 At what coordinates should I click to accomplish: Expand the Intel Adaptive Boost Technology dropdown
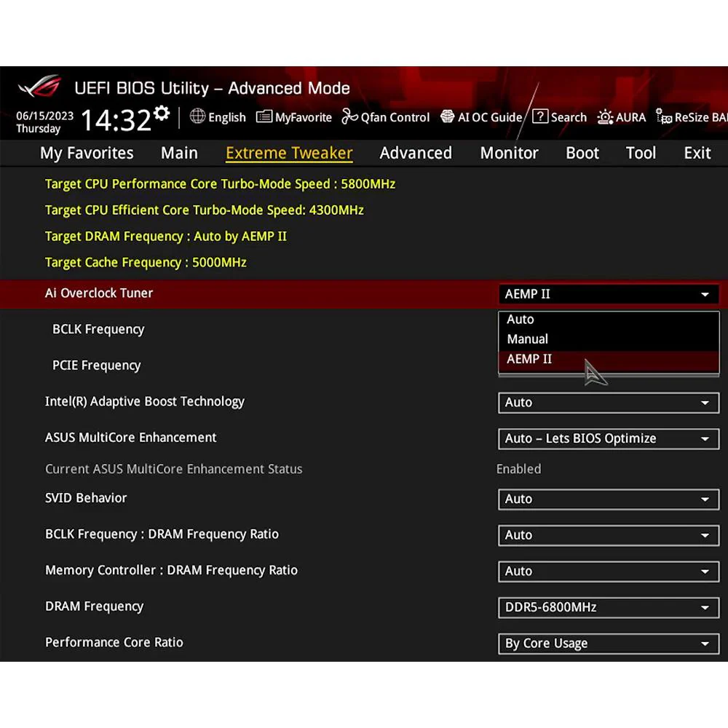pos(609,403)
